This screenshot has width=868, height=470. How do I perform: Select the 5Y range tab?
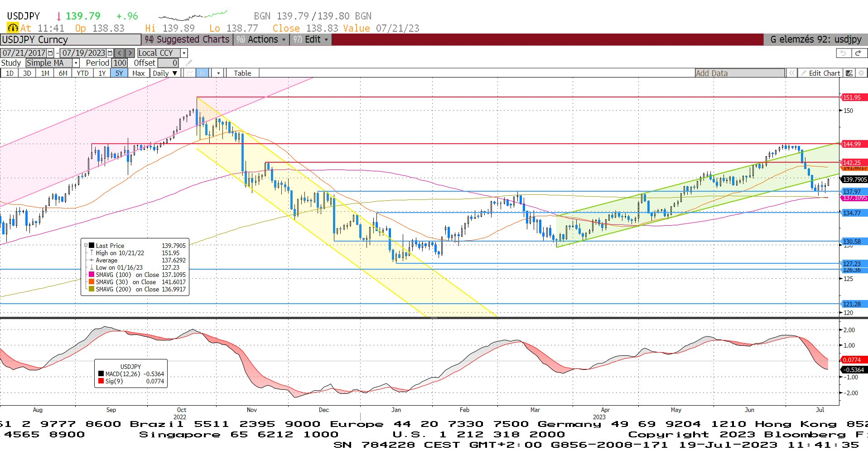pyautogui.click(x=119, y=73)
